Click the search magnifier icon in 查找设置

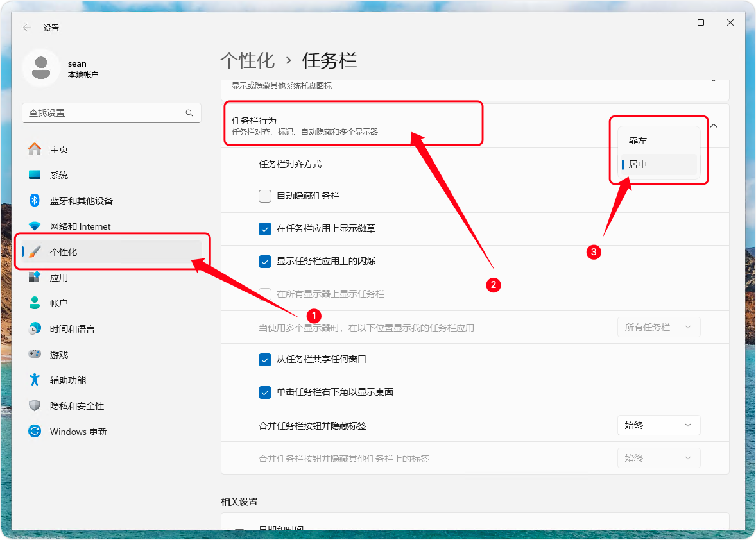[189, 113]
